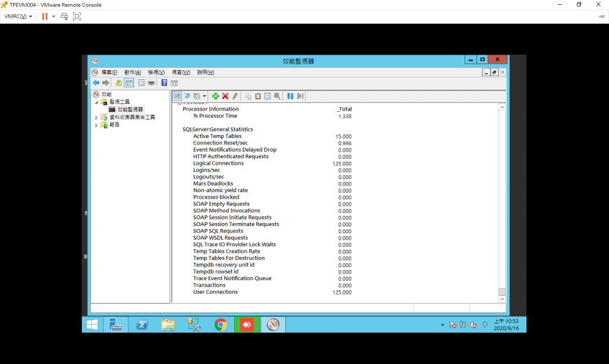Open the graph type dropdown arrow
Image resolution: width=609 pixels, height=364 pixels.
pos(205,96)
